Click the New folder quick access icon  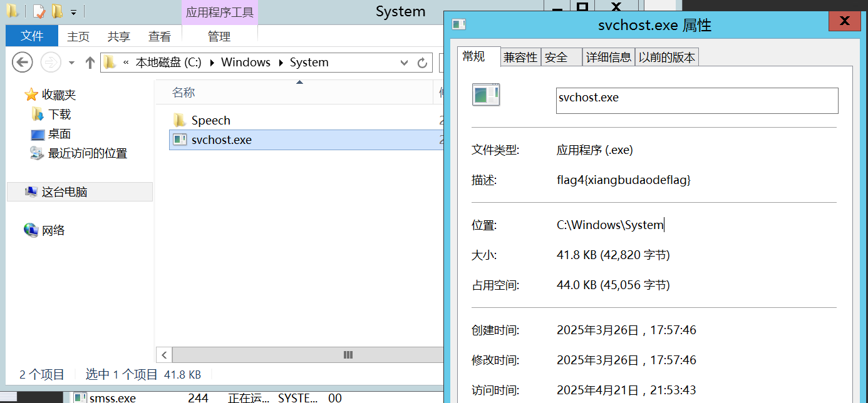pos(57,11)
